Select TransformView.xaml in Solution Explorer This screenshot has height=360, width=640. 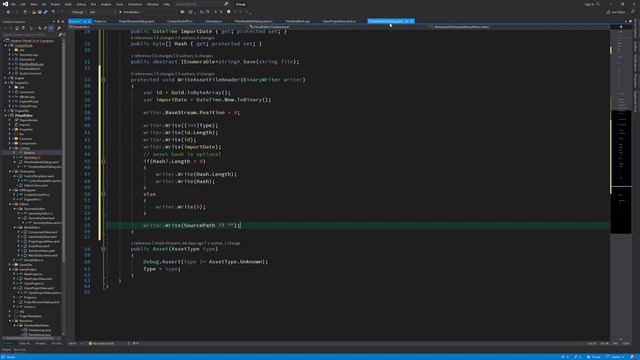click(42, 251)
